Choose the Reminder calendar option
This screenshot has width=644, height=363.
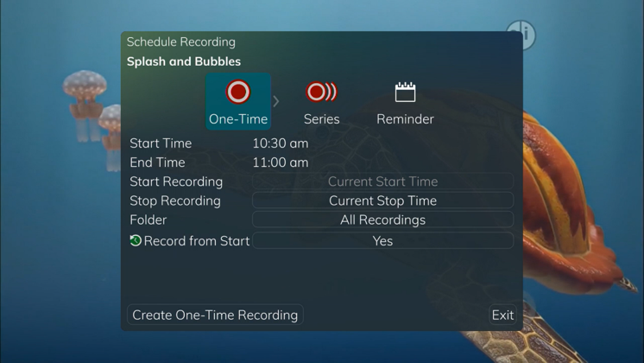[405, 103]
